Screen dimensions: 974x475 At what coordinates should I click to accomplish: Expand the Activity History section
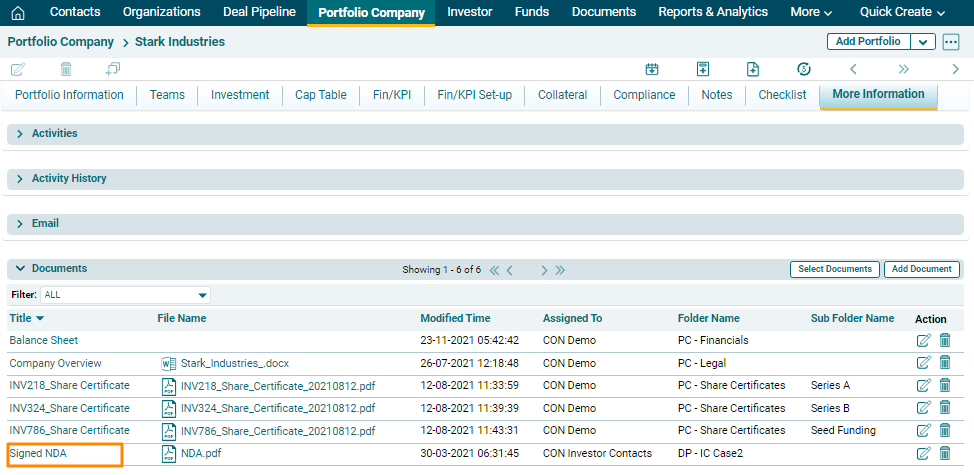(x=20, y=179)
